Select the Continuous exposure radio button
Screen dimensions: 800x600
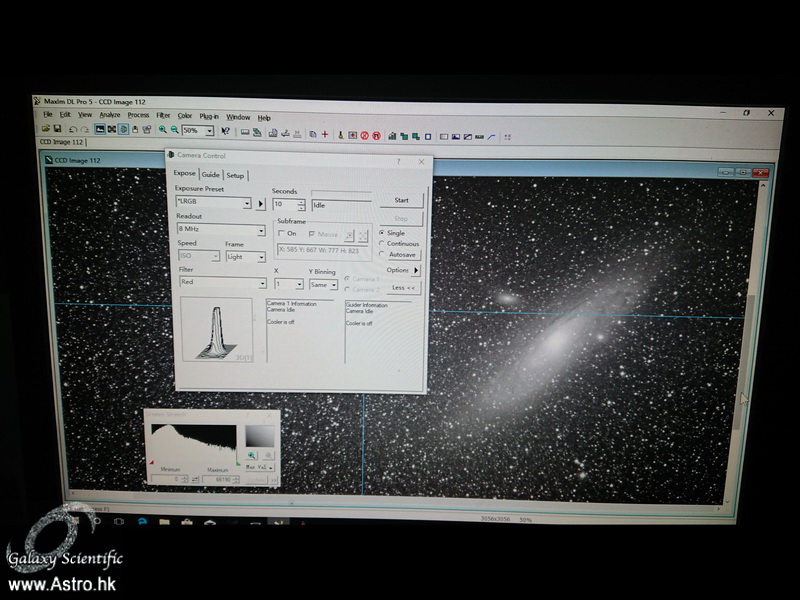click(382, 244)
